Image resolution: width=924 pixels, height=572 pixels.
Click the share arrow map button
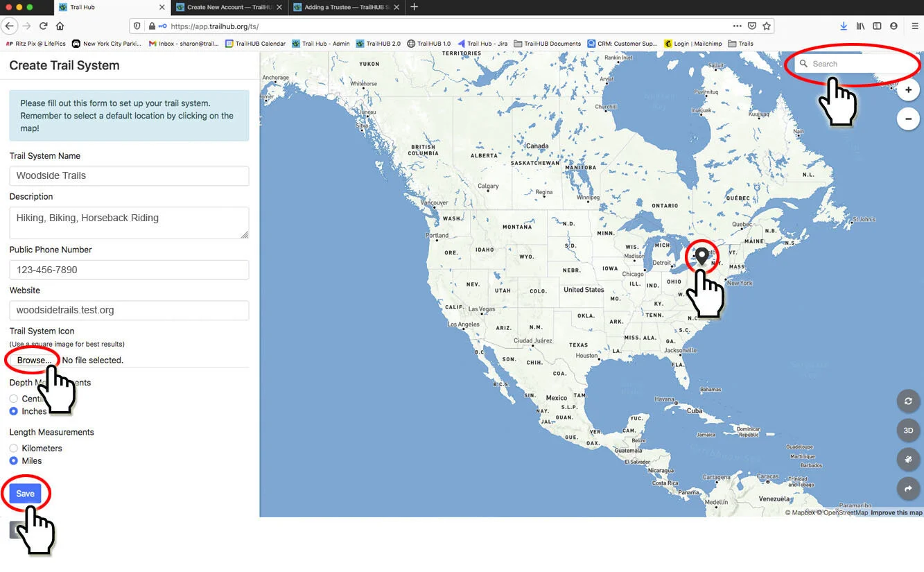coord(908,488)
